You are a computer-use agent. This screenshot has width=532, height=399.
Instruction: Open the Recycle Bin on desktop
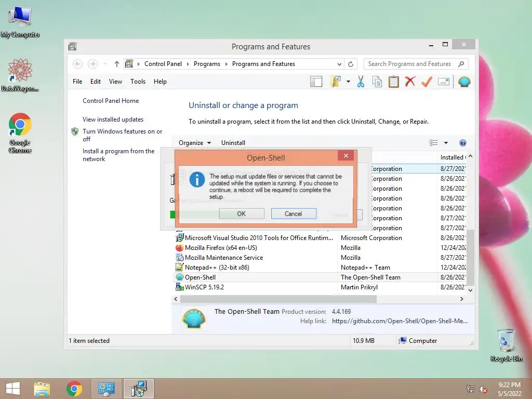click(506, 345)
